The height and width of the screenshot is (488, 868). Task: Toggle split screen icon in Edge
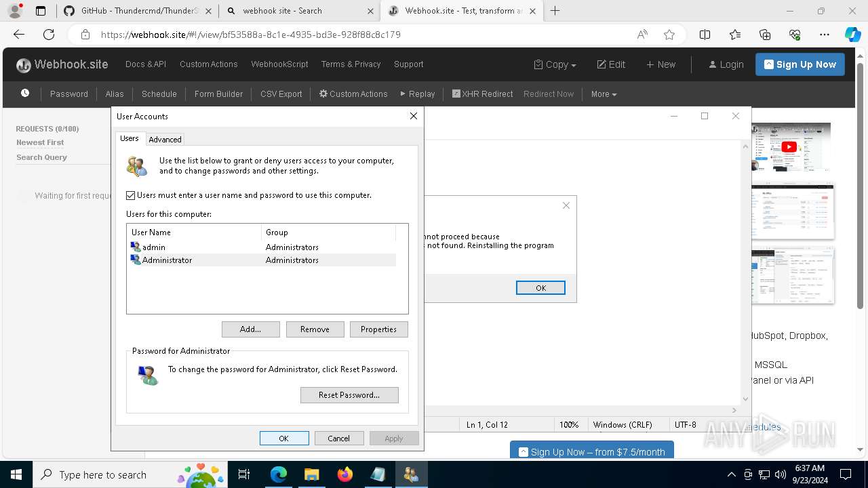(x=705, y=35)
